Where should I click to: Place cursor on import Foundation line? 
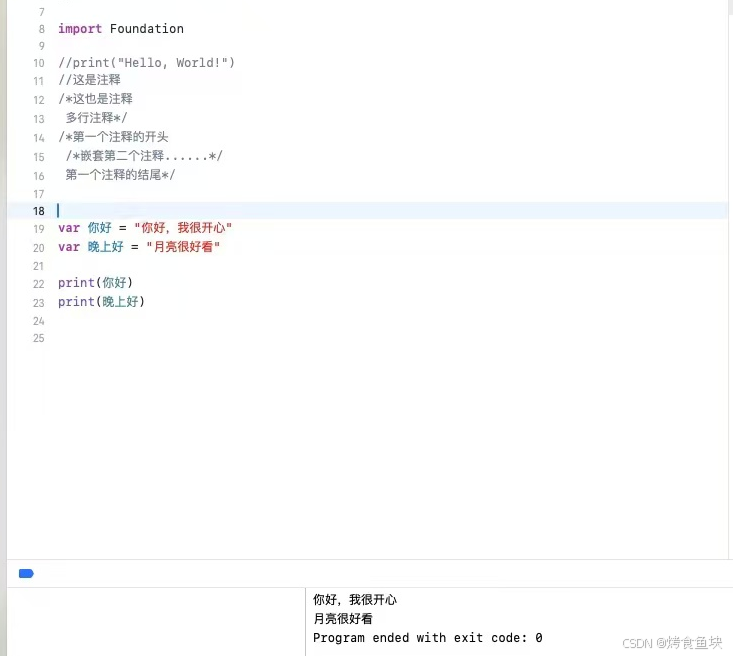pos(121,29)
